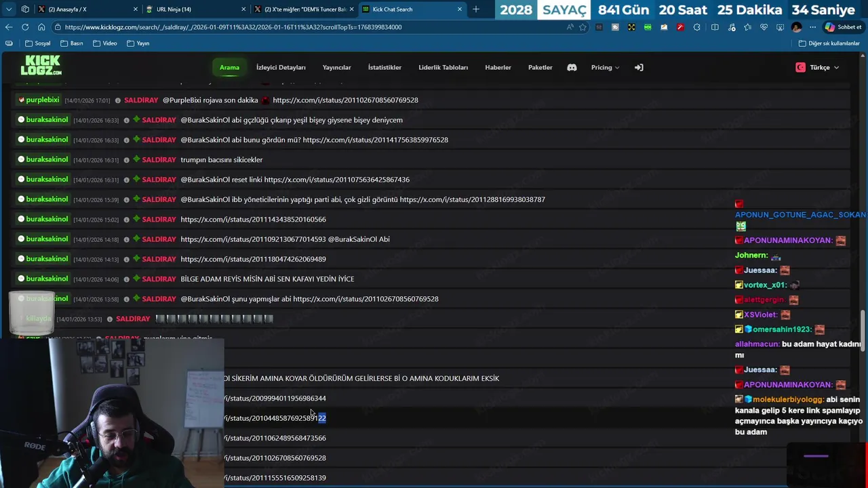Open x.com link ending 2011075636425867436

pos(336,180)
